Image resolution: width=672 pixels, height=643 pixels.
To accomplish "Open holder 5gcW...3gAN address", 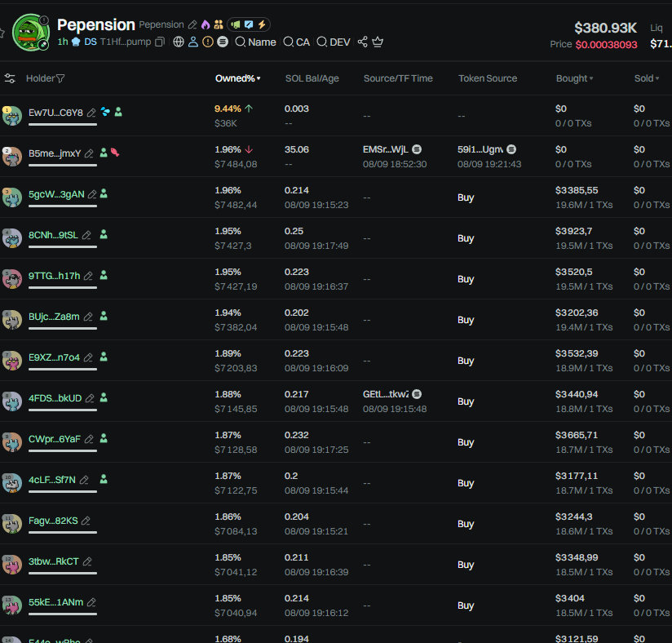I will (x=56, y=194).
